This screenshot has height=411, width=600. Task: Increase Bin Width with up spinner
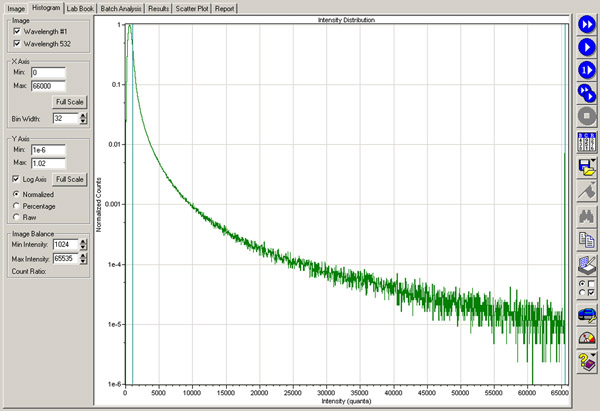click(83, 116)
